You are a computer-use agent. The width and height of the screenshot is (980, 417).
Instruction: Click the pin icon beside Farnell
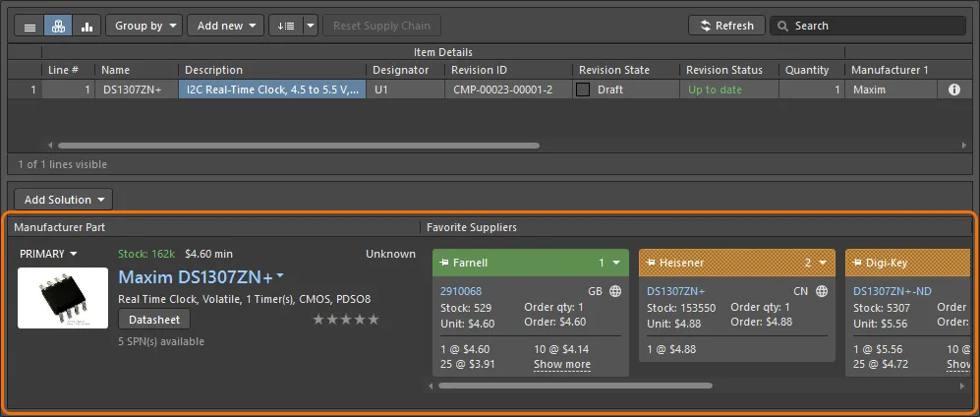click(444, 263)
